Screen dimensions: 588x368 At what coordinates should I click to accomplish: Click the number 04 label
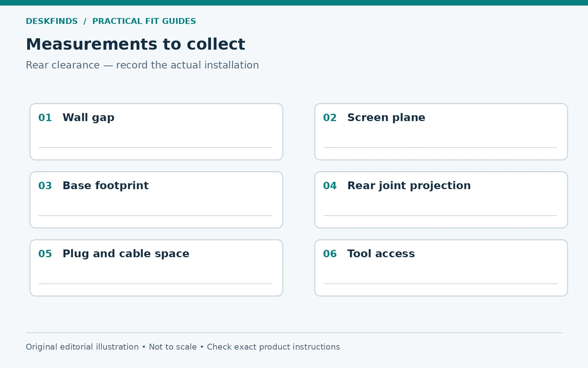click(x=330, y=186)
